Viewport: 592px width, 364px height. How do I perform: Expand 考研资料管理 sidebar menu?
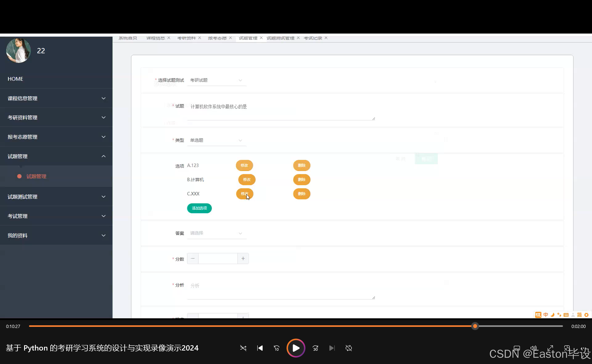tap(56, 118)
